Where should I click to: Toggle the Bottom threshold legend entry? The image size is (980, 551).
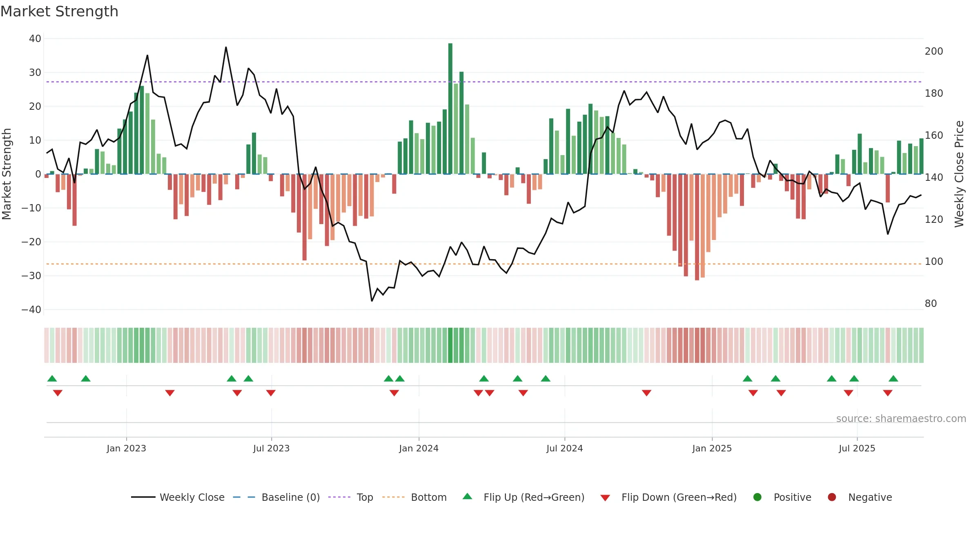click(414, 497)
